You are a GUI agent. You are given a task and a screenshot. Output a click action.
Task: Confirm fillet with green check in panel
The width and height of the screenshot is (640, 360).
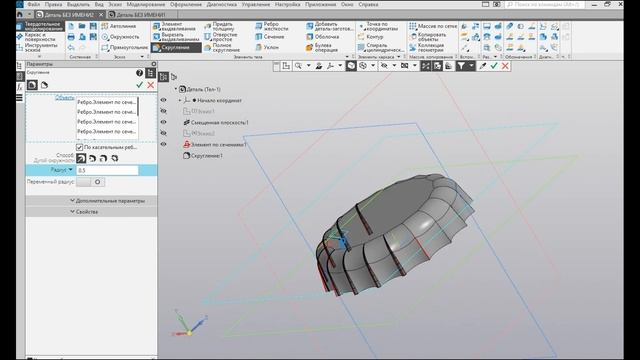[x=140, y=85]
